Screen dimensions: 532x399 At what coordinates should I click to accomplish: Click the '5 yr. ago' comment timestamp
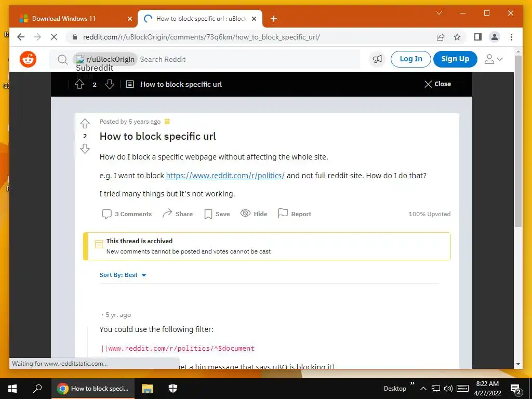pos(118,315)
